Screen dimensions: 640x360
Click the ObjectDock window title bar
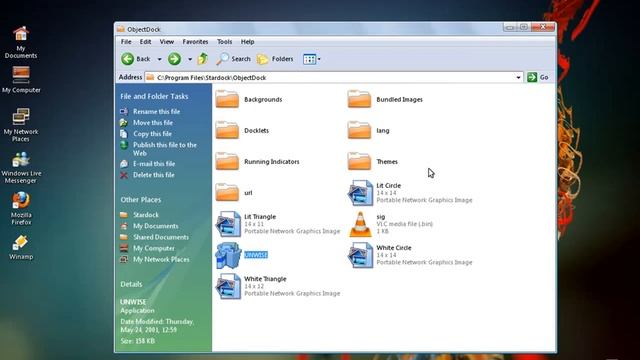[x=310, y=29]
